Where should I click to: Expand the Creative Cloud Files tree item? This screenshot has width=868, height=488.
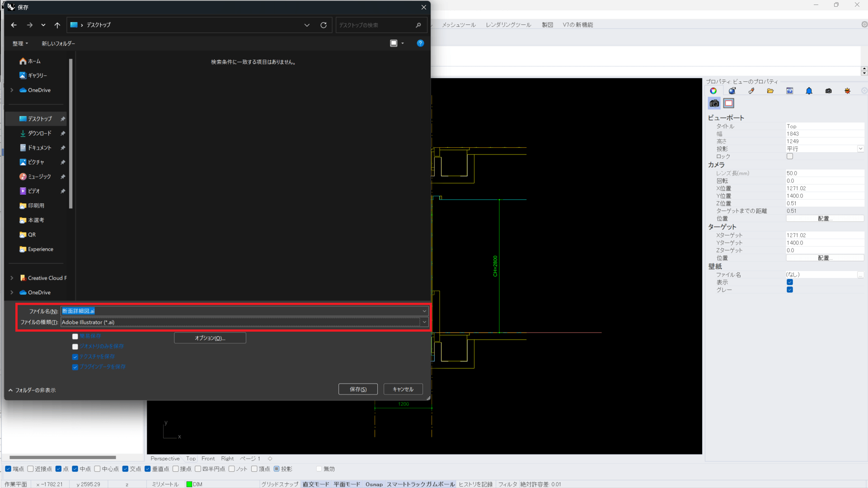12,278
